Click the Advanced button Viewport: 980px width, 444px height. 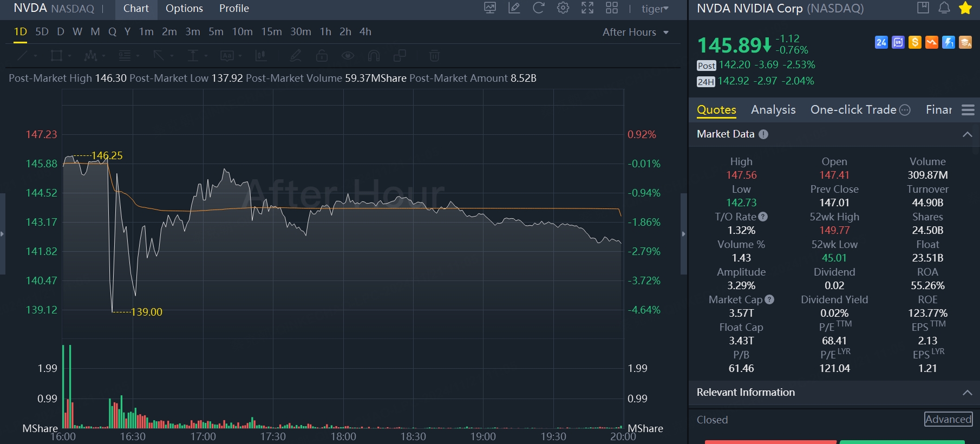948,419
